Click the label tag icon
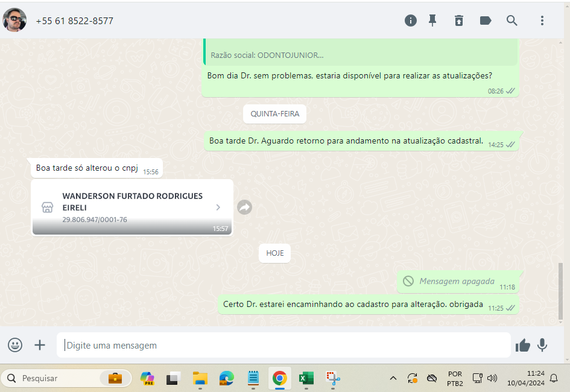The width and height of the screenshot is (570, 392). (486, 21)
